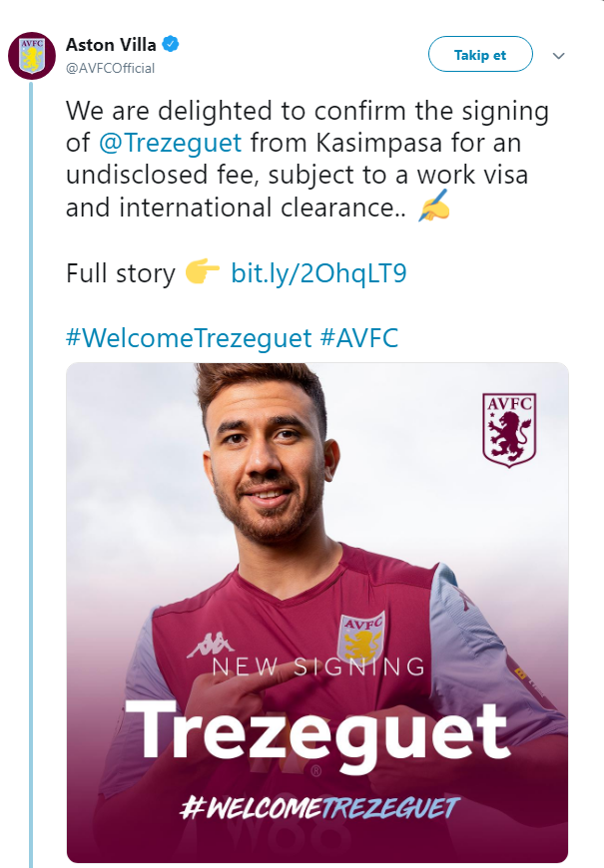Open the #AVFC hashtag link

point(359,337)
